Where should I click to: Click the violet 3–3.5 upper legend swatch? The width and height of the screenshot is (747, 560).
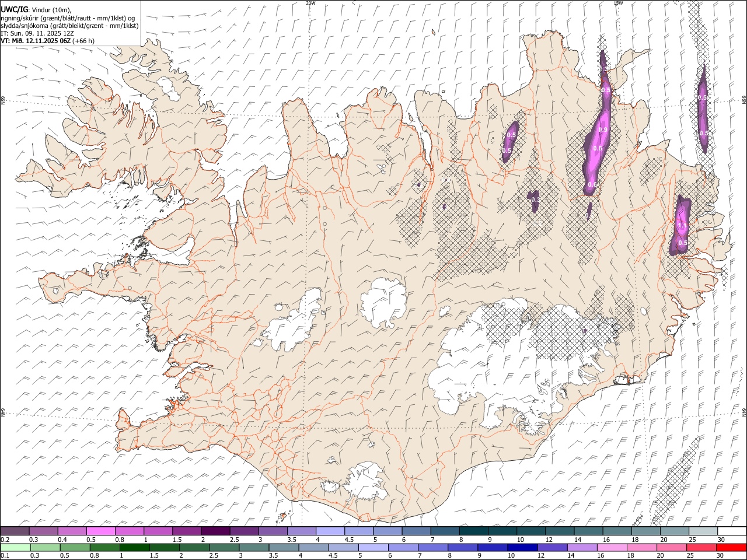273,531
